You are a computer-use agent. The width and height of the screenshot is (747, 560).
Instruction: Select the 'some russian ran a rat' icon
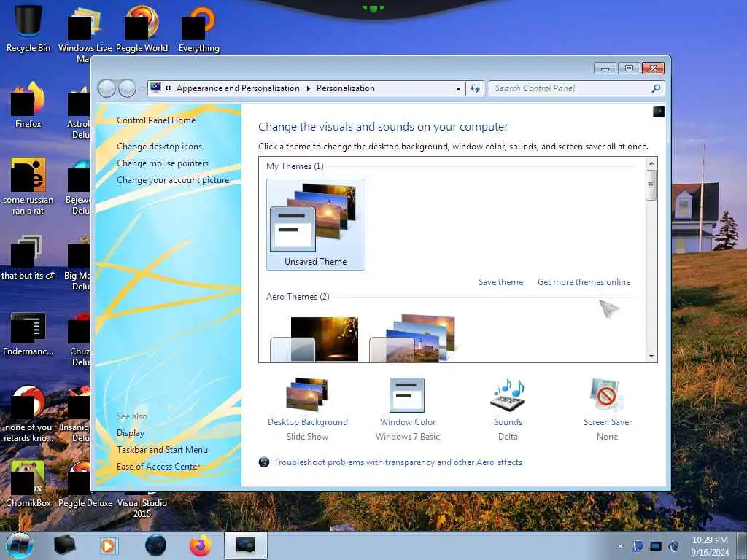point(28,187)
